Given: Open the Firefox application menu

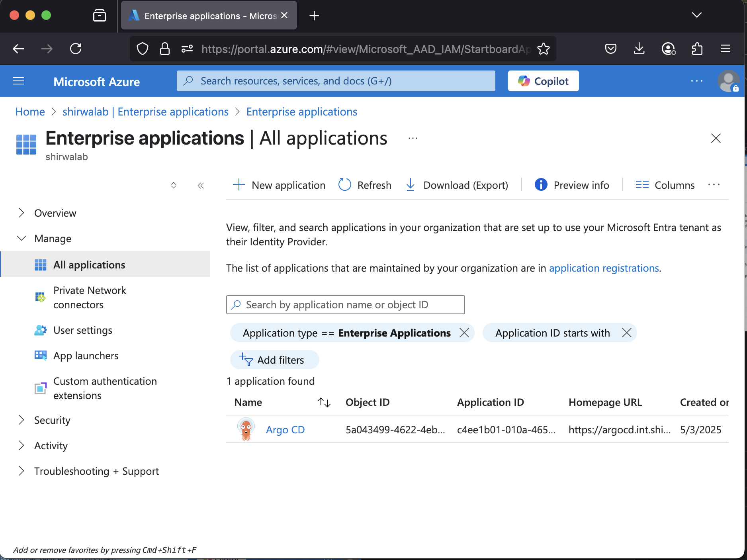Looking at the screenshot, I should coord(725,49).
